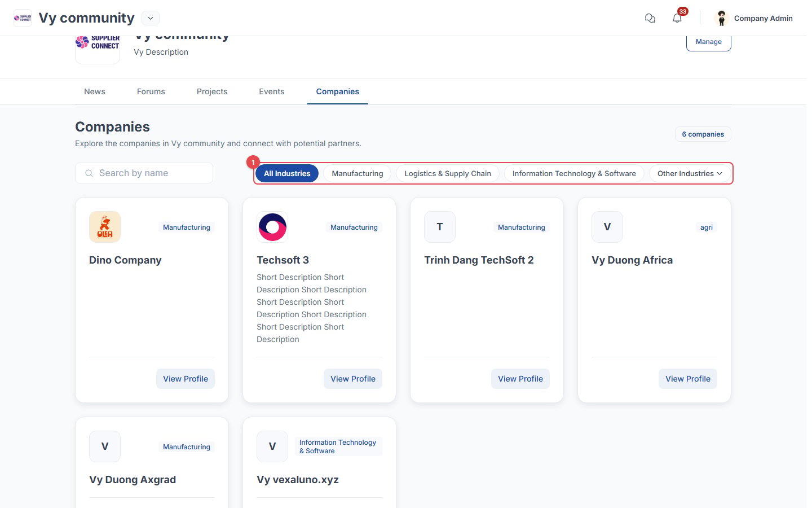This screenshot has height=508, width=812.
Task: Click Manufacturing tag on Dino Company card
Action: tap(187, 227)
